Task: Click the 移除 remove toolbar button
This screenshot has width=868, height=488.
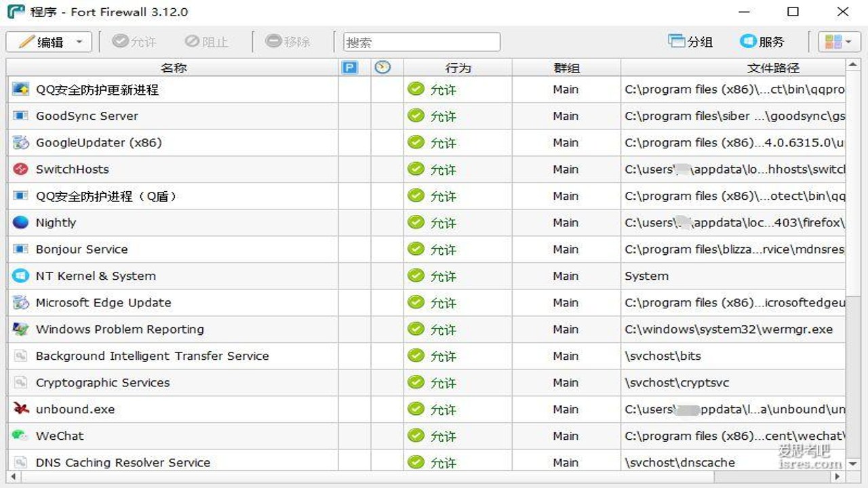Action: click(x=288, y=42)
